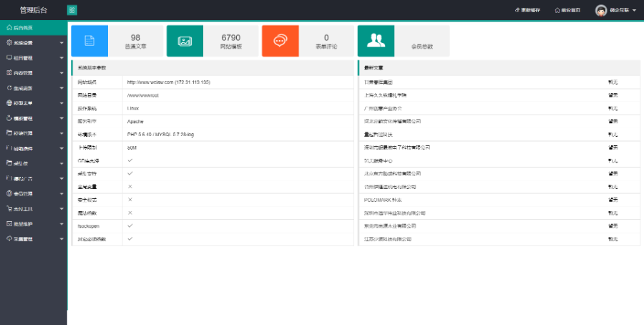Click the green sidebar collapse icon in header
The width and height of the screenshot is (644, 325).
tap(72, 10)
